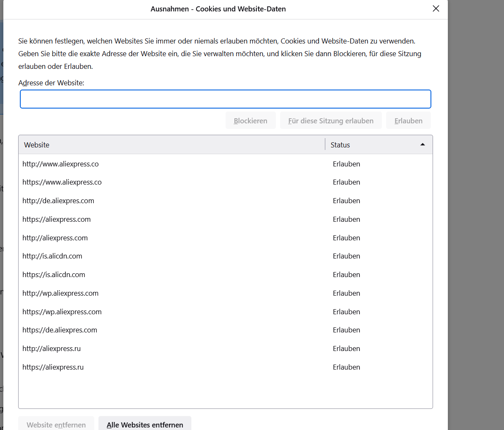The image size is (504, 430).
Task: Select the http://www.aliexpress.co entry
Action: coord(60,164)
